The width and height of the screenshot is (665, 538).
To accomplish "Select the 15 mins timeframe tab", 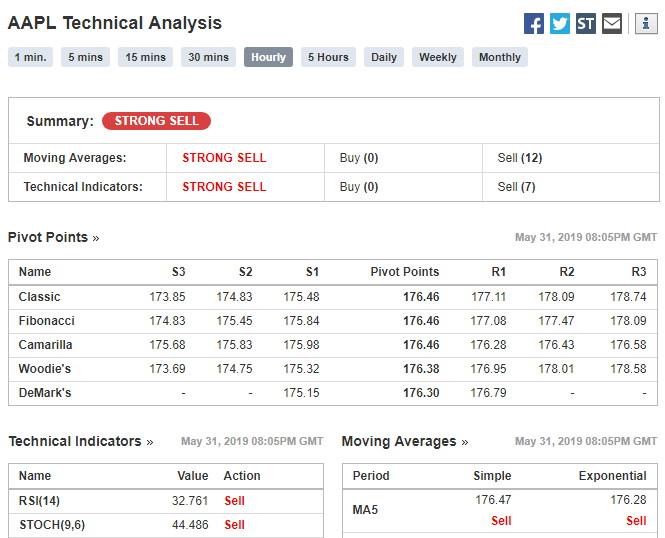I will tap(145, 57).
